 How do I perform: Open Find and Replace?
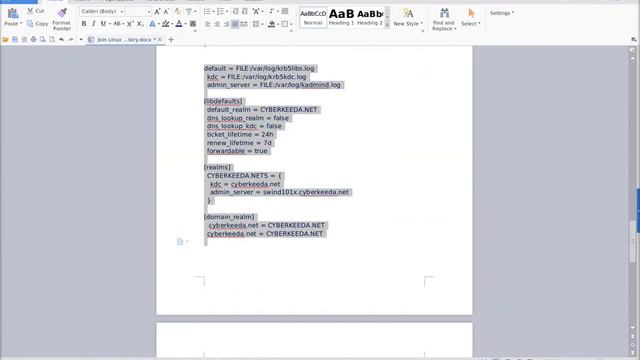[444, 19]
